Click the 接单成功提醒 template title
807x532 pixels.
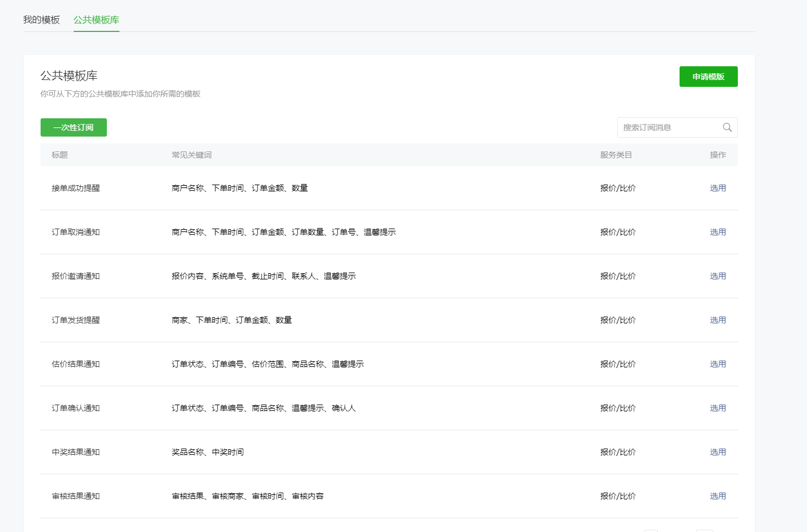pos(75,188)
